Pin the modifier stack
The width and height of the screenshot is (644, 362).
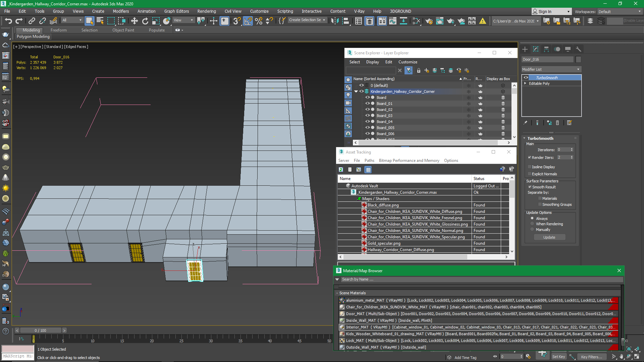[x=525, y=123]
